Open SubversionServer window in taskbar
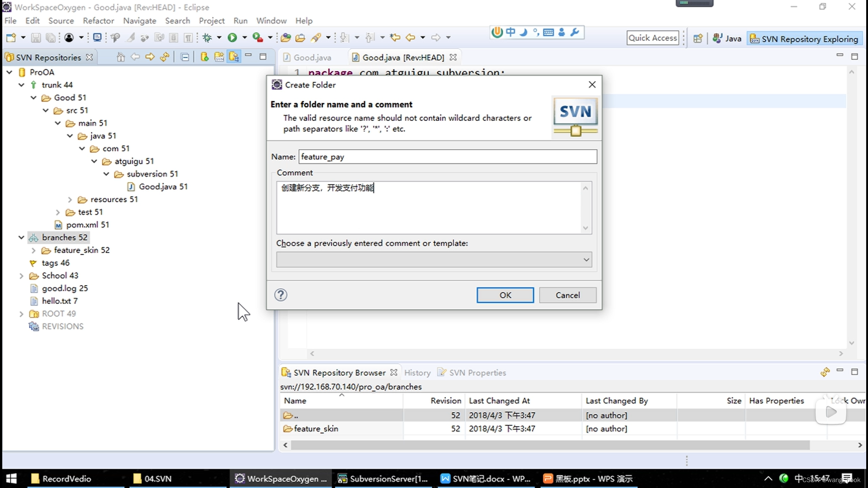The width and height of the screenshot is (868, 488). (x=383, y=479)
